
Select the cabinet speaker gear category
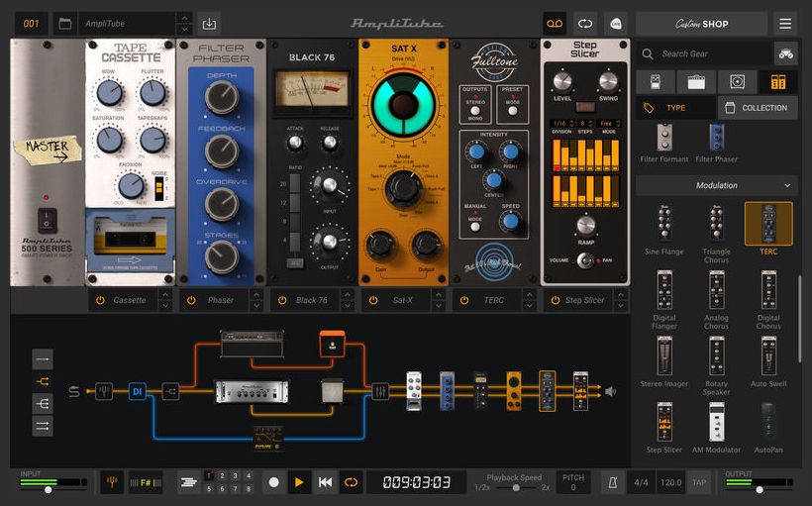tap(737, 82)
